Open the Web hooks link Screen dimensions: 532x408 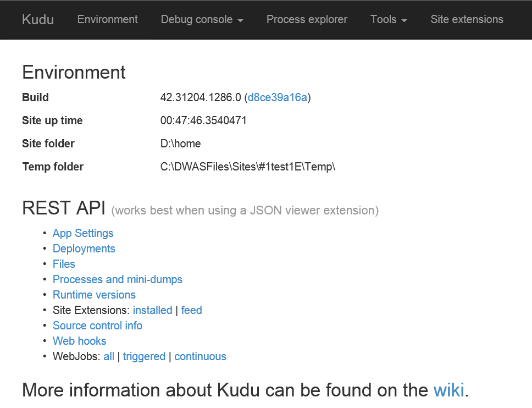coord(79,341)
